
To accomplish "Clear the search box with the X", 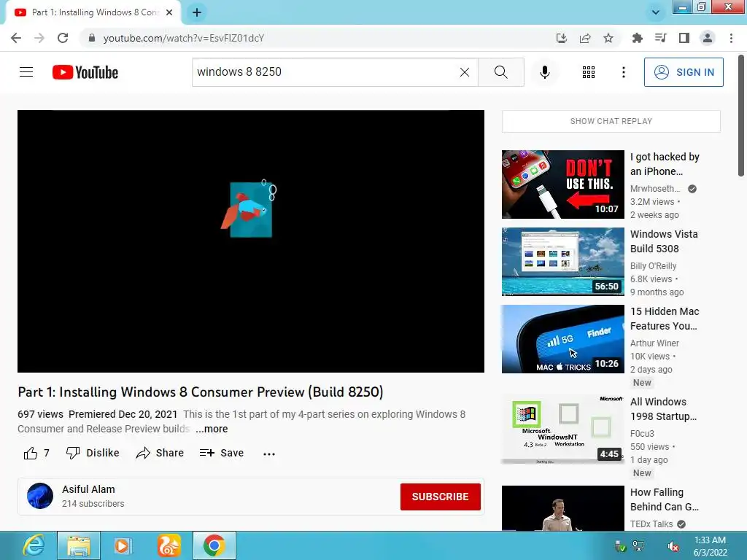I will click(465, 72).
